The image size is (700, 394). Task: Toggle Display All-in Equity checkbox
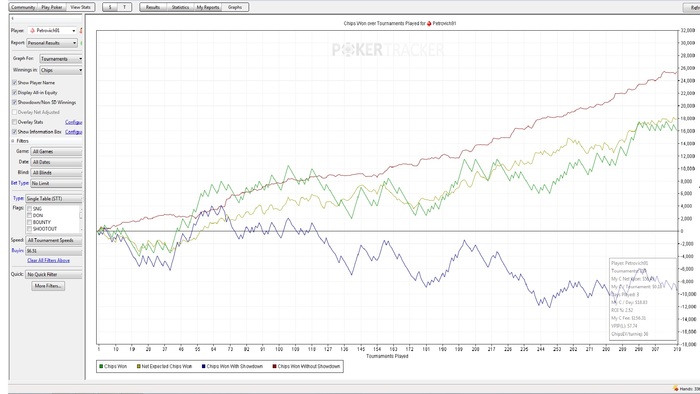(14, 92)
